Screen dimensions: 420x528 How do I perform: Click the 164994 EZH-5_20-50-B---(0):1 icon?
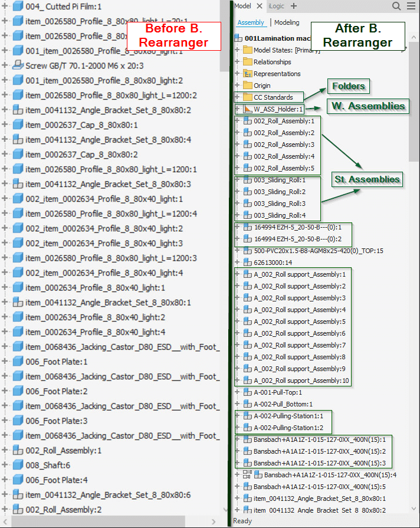tap(248, 227)
